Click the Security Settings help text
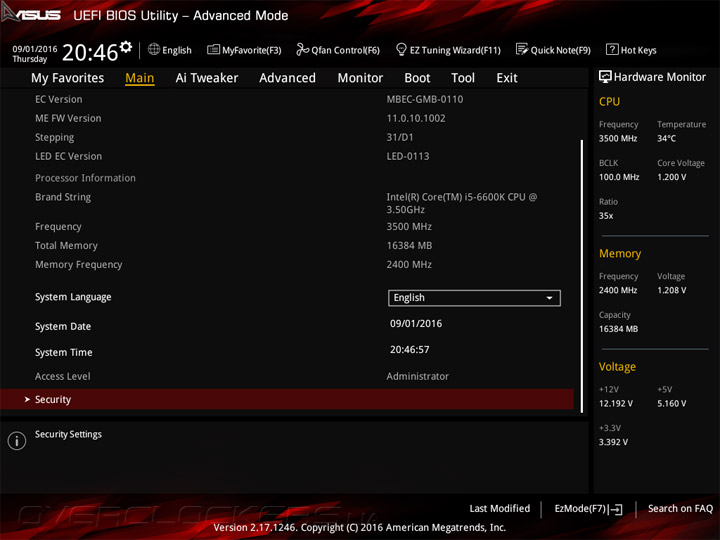 (x=68, y=434)
